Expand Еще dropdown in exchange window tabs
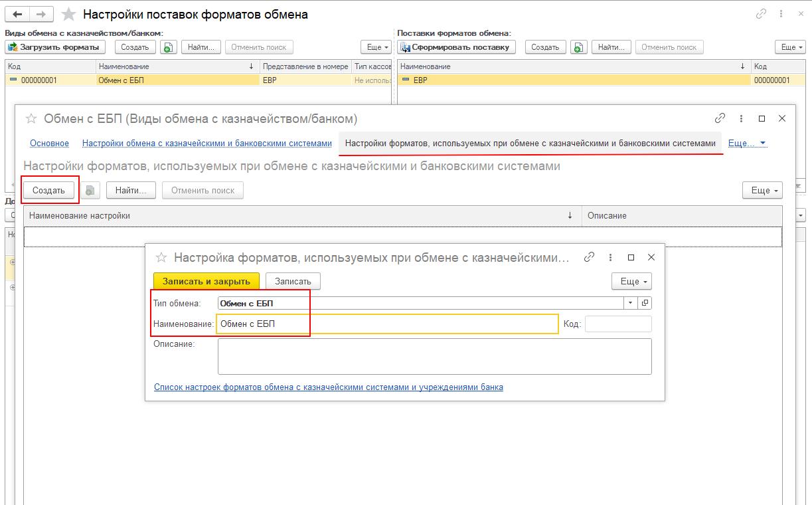The image size is (812, 505). pyautogui.click(x=747, y=143)
